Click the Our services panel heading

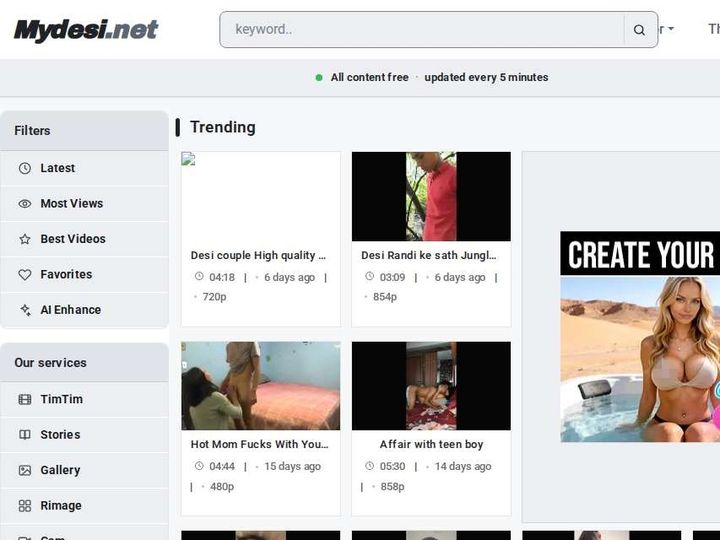(x=51, y=363)
